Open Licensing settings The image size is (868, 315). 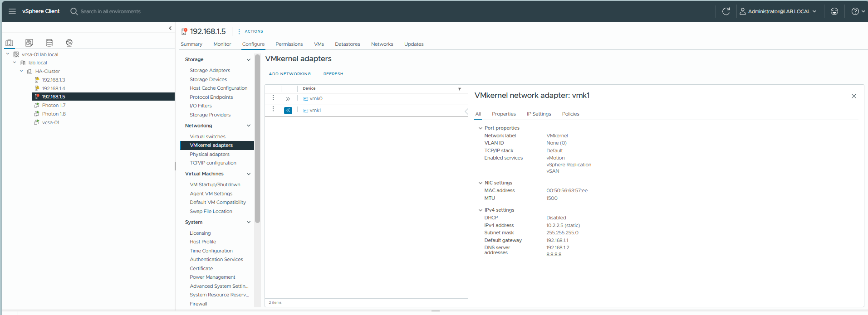point(200,233)
